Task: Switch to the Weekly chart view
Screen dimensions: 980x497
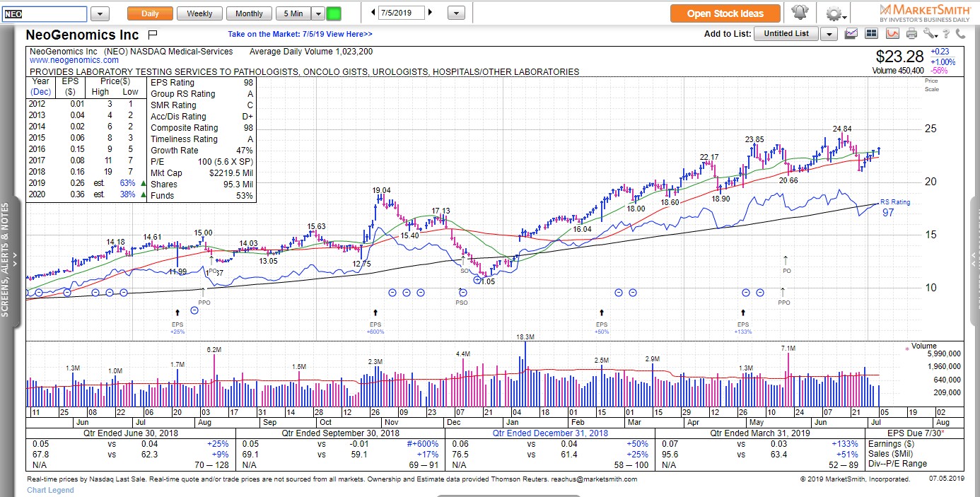Action: point(199,13)
